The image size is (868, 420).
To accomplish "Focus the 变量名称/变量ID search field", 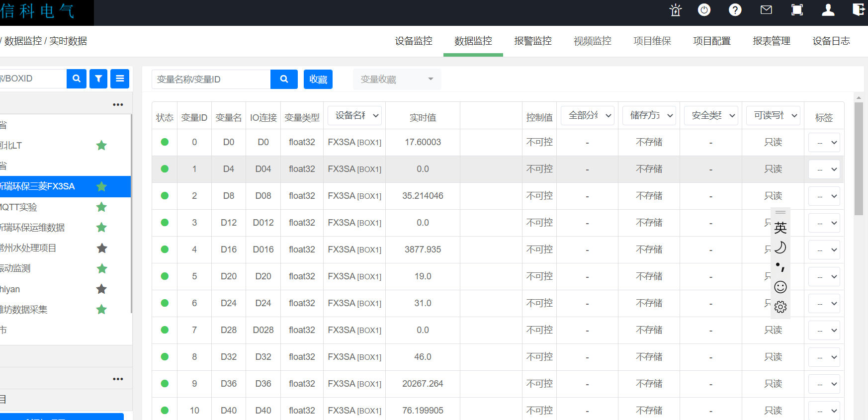I will click(211, 80).
